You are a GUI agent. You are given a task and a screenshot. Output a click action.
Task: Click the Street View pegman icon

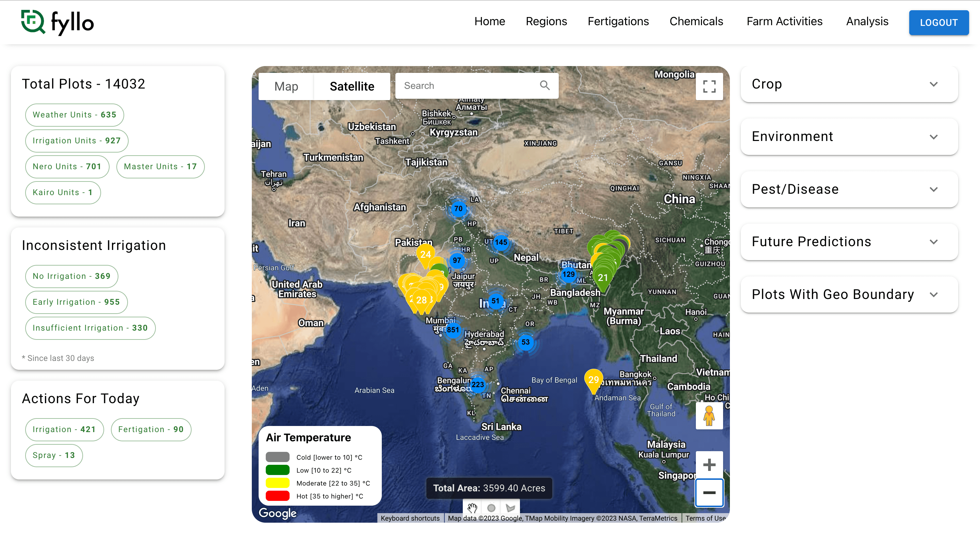coord(709,415)
